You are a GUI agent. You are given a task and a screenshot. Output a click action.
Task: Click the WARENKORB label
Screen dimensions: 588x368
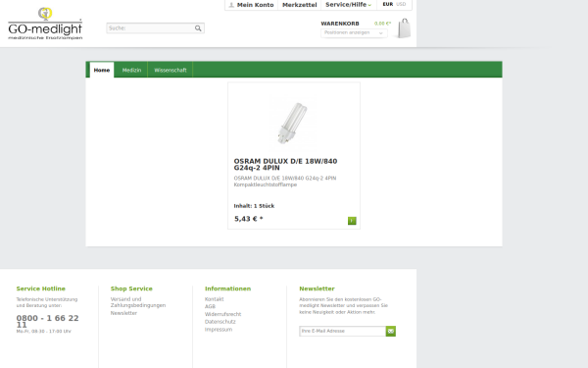coord(340,24)
